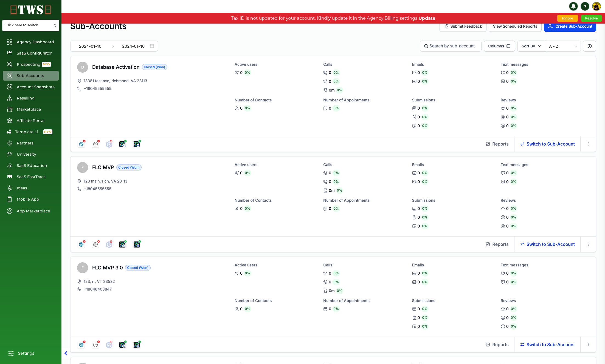Click the Yext-style icon in FLO MVP card
Image resolution: width=605 pixels, height=364 pixels.
pyautogui.click(x=96, y=244)
